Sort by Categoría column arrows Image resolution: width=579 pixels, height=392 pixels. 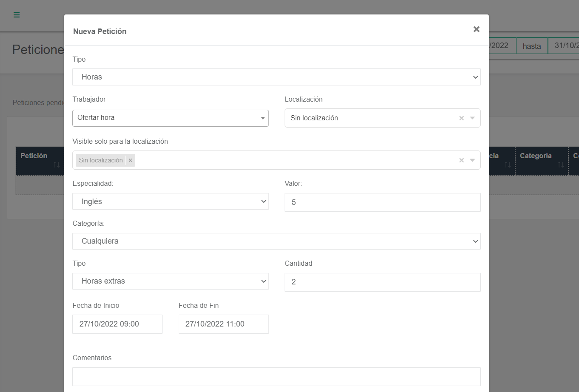561,165
